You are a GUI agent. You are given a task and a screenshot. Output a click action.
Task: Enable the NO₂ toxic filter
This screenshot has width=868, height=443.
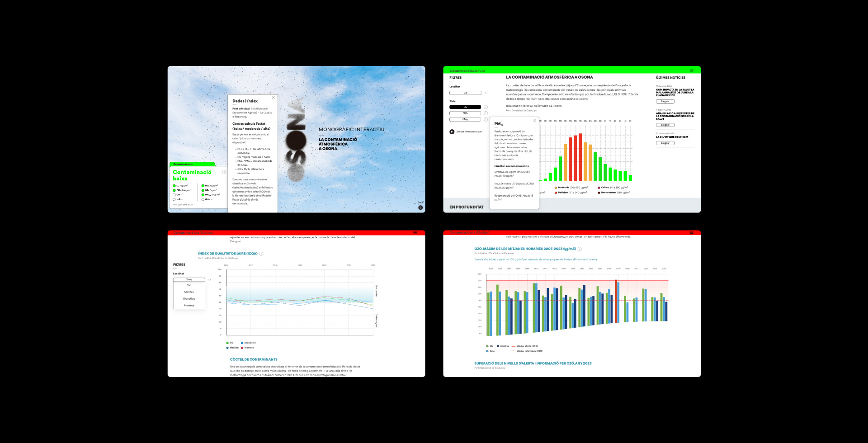[x=465, y=113]
